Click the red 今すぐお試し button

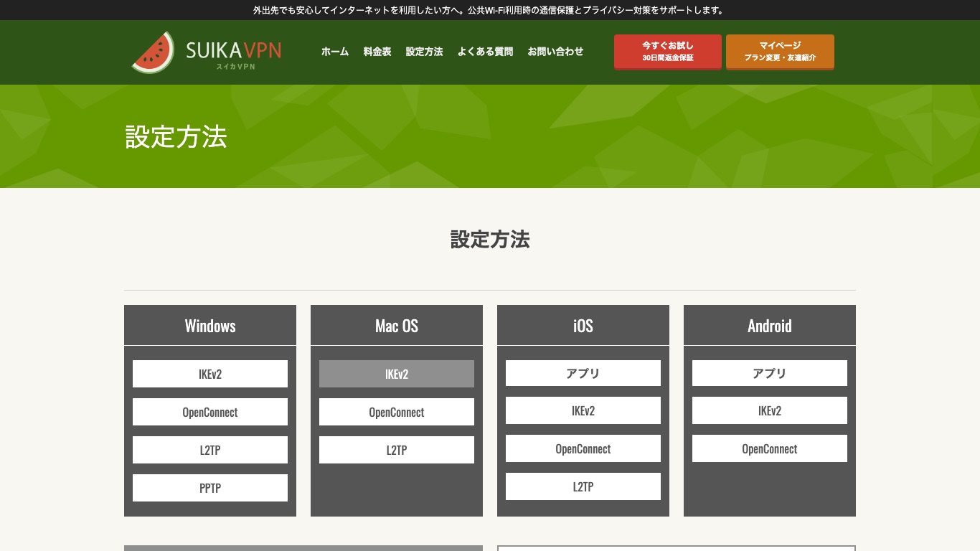[668, 52]
